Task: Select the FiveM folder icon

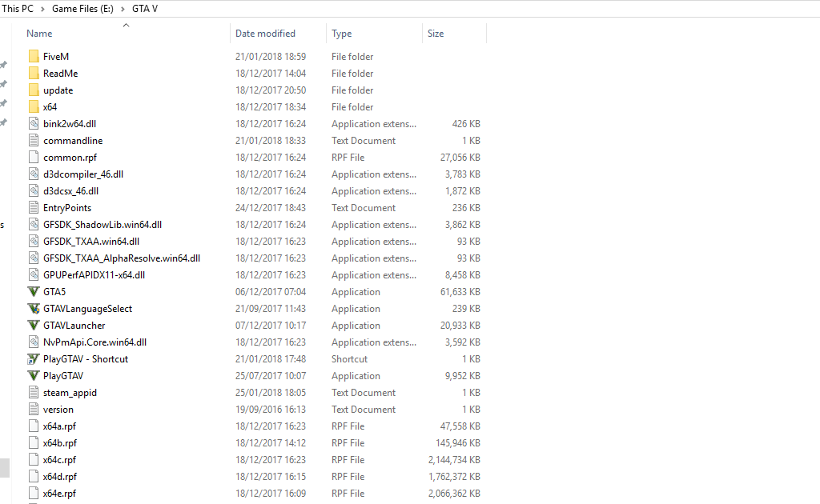Action: pos(34,57)
